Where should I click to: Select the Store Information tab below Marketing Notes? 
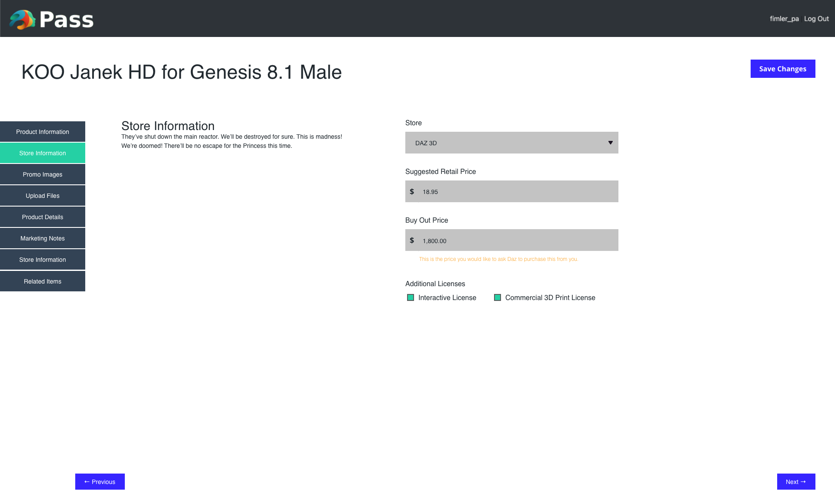coord(43,260)
